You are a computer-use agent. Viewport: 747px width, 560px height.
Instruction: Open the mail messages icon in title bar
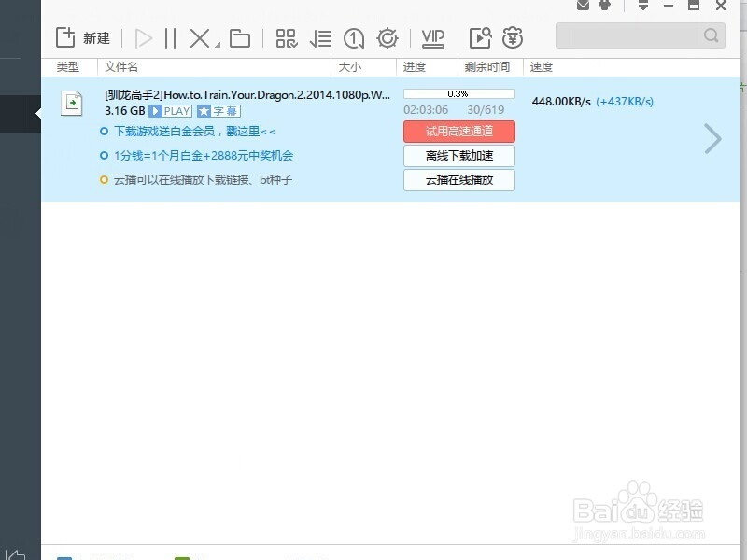pos(583,6)
